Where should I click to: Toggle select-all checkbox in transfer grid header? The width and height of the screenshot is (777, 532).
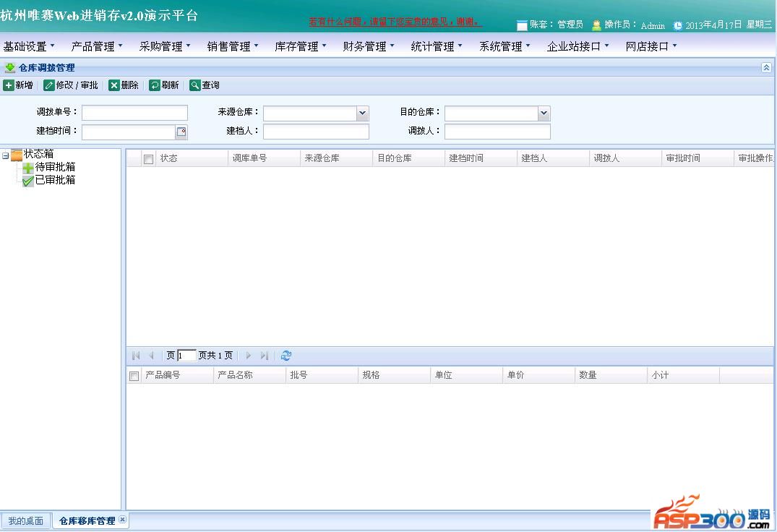[149, 159]
